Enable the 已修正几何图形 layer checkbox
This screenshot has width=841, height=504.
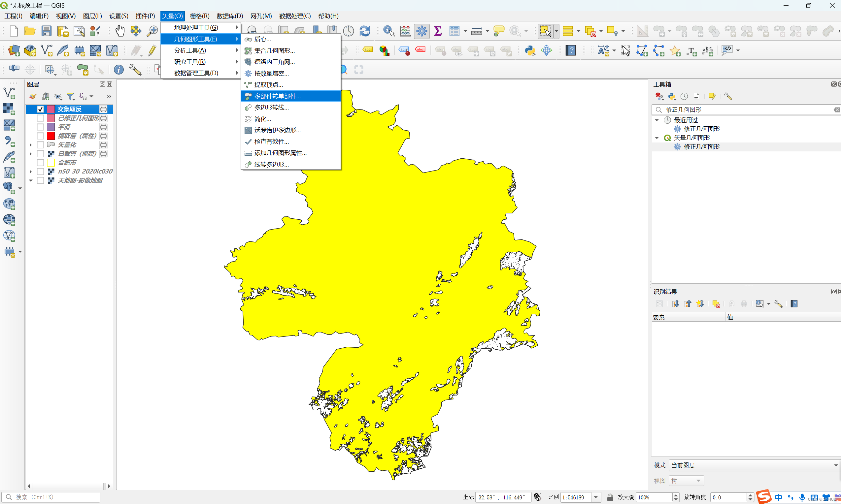[x=41, y=118]
